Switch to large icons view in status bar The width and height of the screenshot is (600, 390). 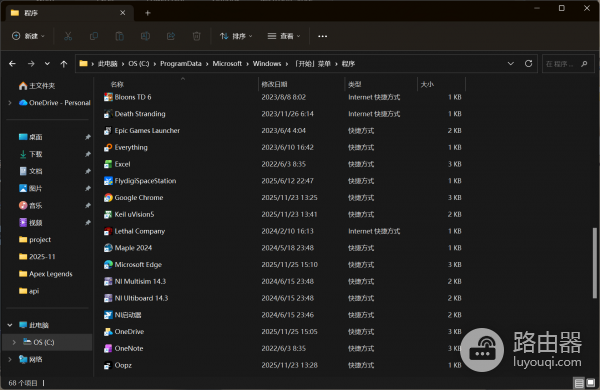pos(591,383)
